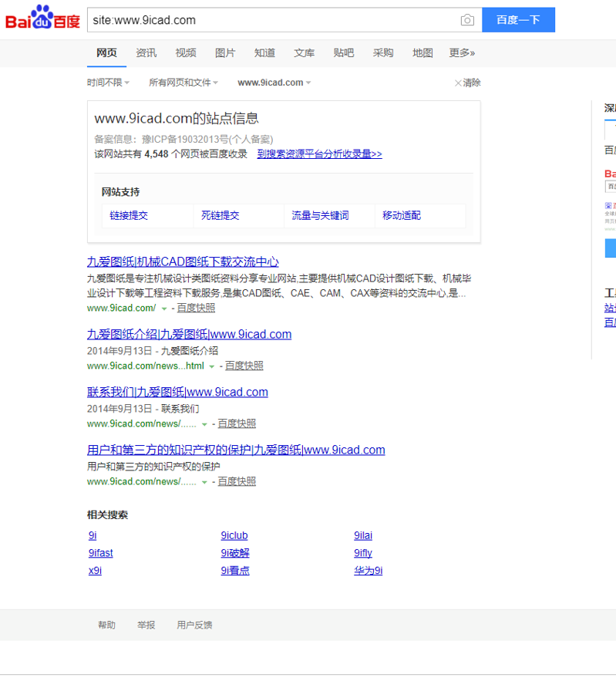Click the 链接提交 link

pyautogui.click(x=129, y=215)
